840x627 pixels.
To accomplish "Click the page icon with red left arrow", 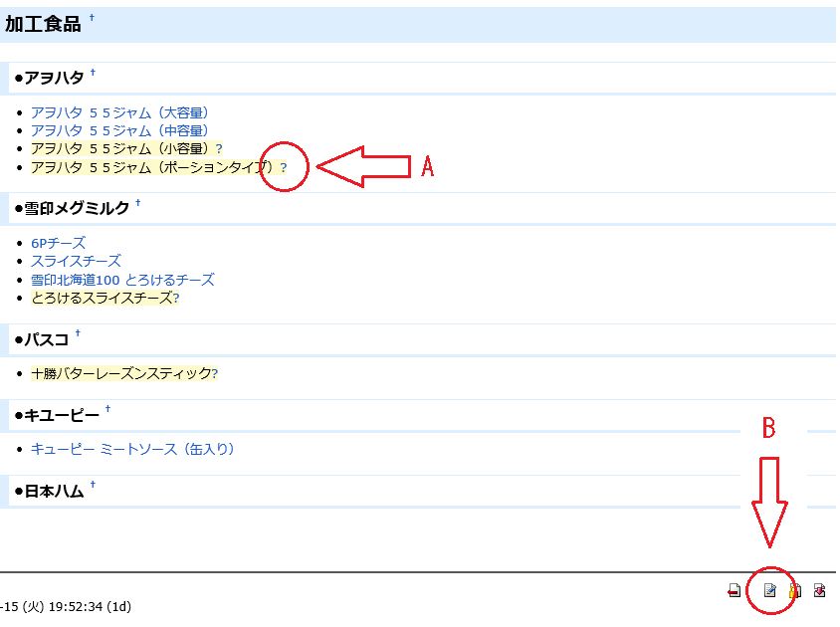I will click(734, 591).
